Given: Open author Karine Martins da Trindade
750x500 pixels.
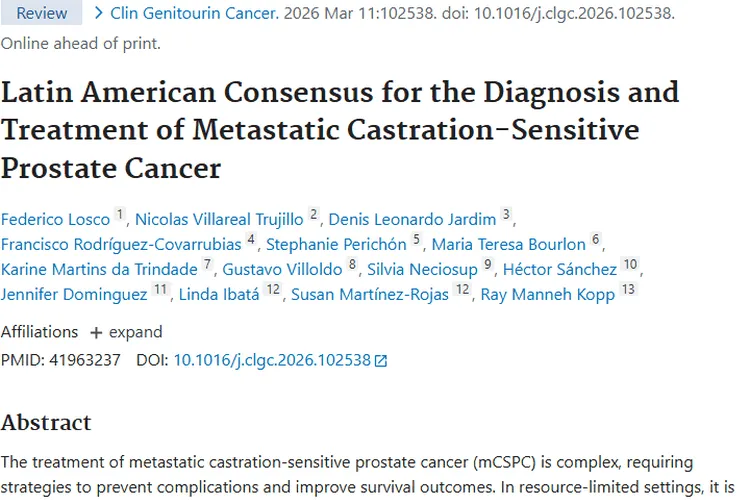Looking at the screenshot, I should pyautogui.click(x=99, y=270).
